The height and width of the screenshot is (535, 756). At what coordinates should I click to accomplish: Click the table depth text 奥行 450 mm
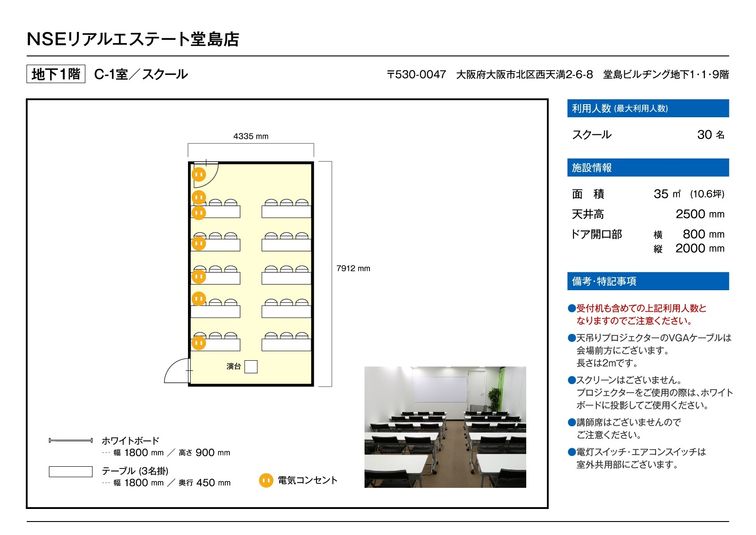point(204,482)
